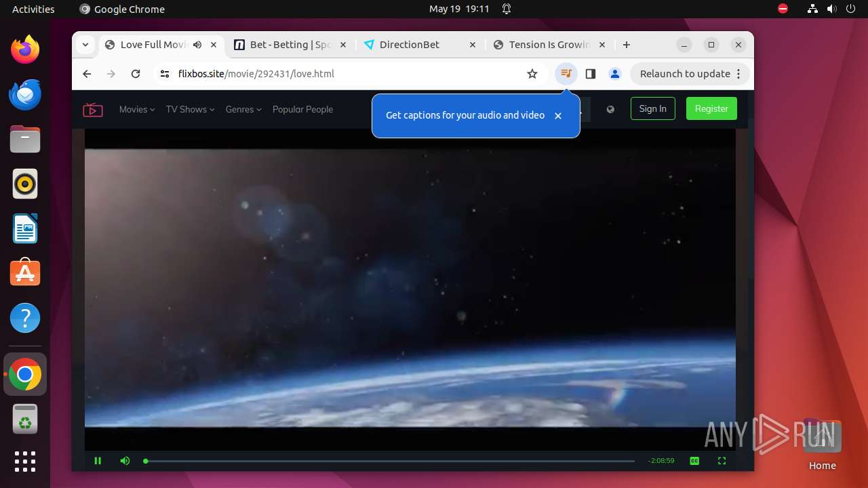Open system volume indicator
Screen dimensions: 868x488
click(831, 9)
